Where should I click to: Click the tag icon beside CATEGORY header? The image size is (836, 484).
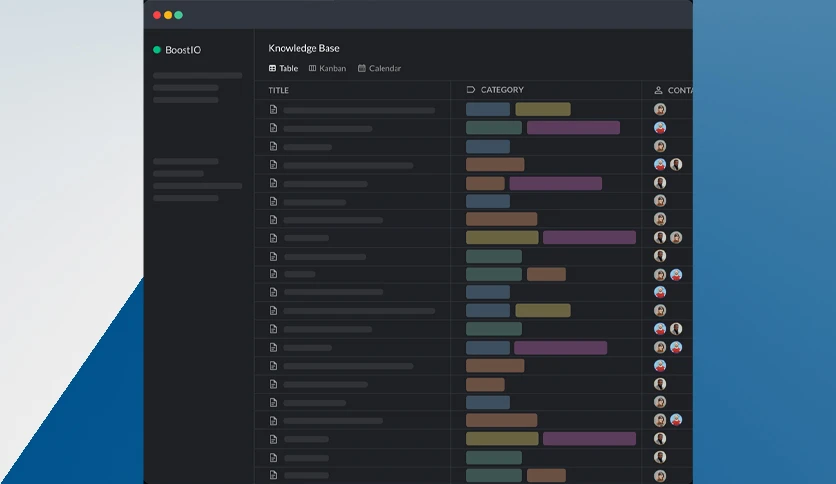[471, 90]
